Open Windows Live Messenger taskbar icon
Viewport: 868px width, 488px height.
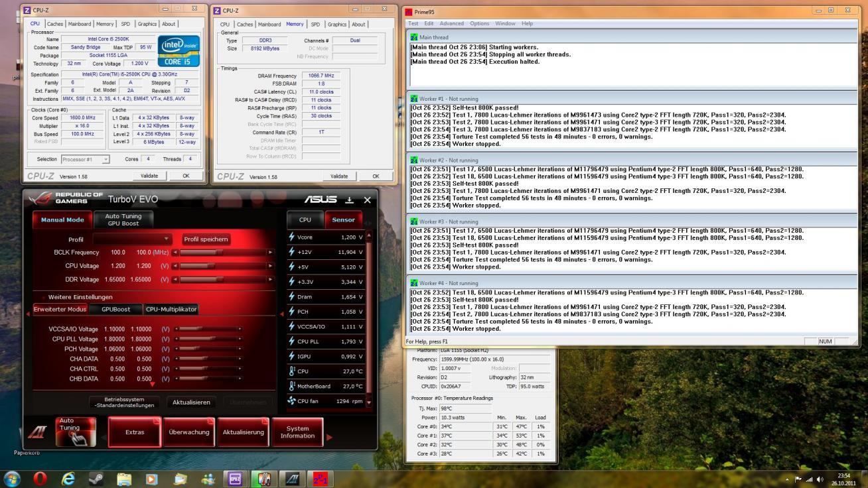[208, 478]
